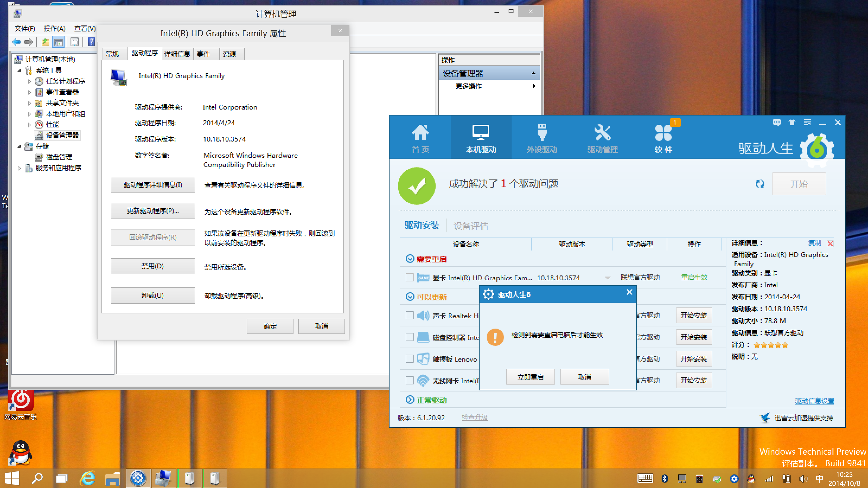Expand the 服务和应用程序 tree node
This screenshot has width=868, height=488.
19,168
